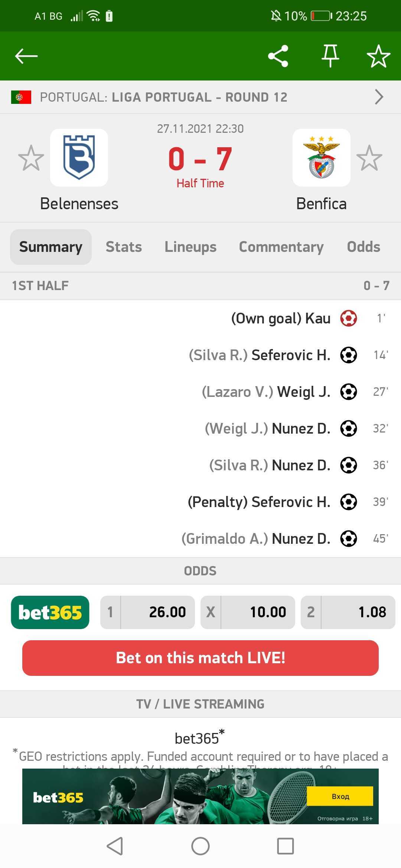View the Commentary tab
Image resolution: width=401 pixels, height=868 pixels.
(281, 247)
